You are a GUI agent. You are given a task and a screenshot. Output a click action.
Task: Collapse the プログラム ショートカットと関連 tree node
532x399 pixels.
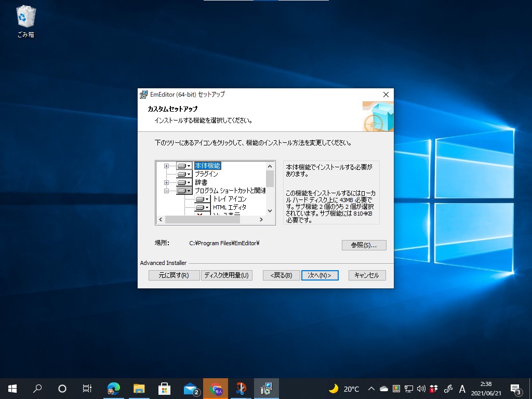[x=166, y=191]
